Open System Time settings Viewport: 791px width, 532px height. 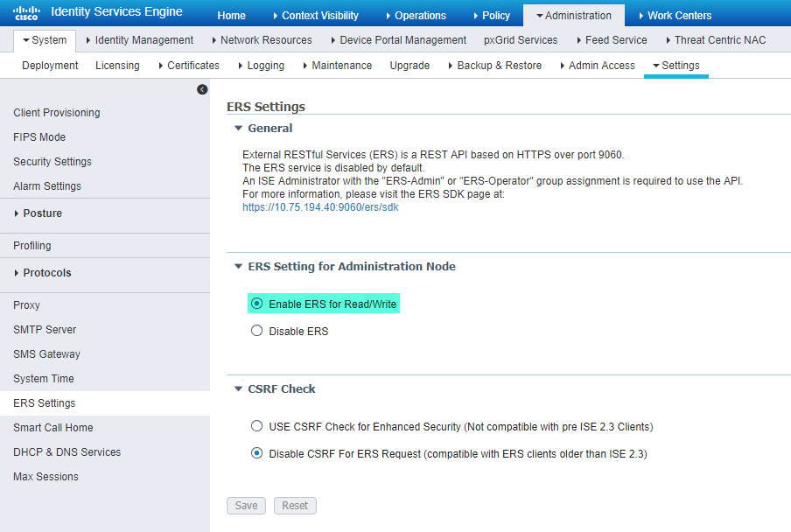44,379
